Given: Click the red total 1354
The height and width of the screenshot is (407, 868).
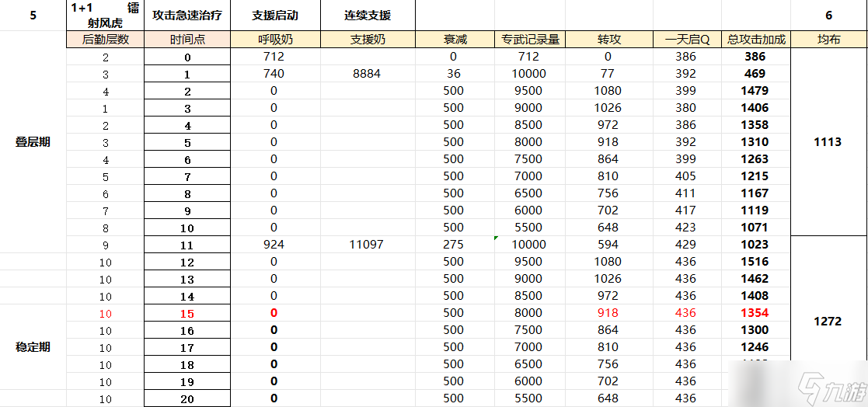Looking at the screenshot, I should [755, 313].
